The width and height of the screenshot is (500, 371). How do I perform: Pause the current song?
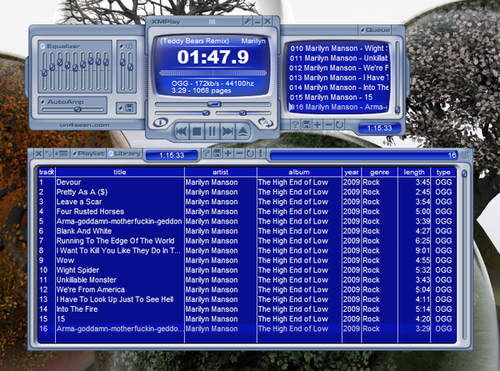[x=212, y=131]
